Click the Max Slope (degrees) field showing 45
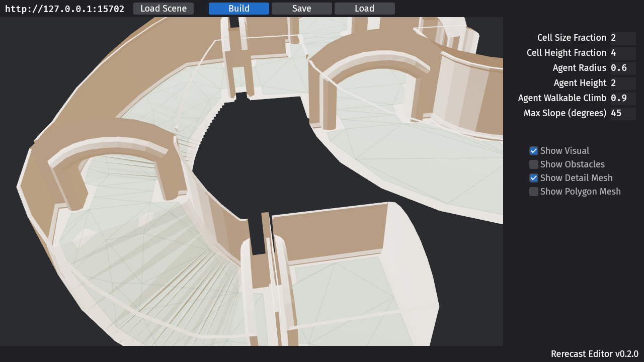Image resolution: width=644 pixels, height=362 pixels. point(623,113)
